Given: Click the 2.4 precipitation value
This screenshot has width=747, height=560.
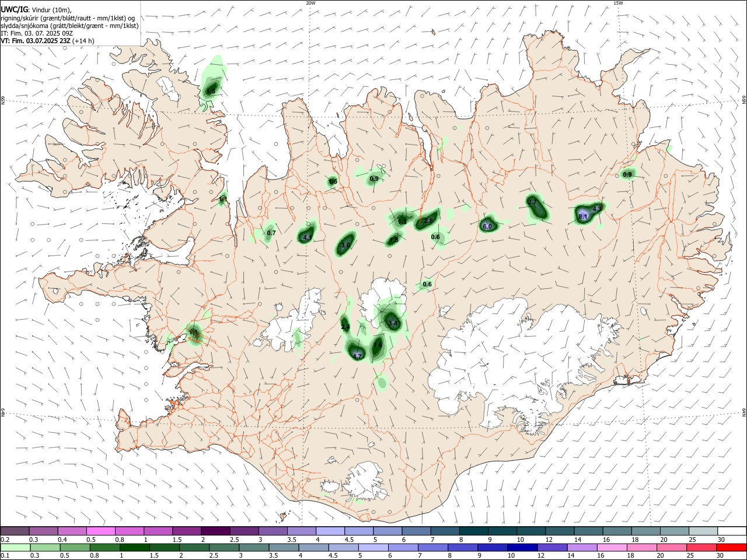Looking at the screenshot, I should (x=345, y=327).
